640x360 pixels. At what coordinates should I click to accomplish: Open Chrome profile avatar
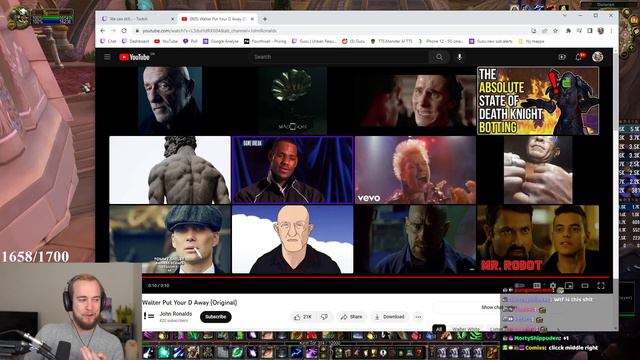click(x=601, y=31)
